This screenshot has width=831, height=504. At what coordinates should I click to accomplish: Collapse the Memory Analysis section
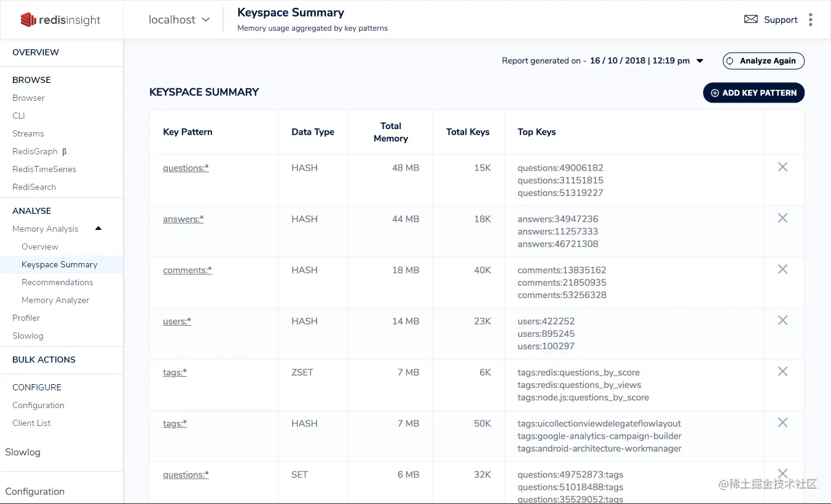[98, 229]
